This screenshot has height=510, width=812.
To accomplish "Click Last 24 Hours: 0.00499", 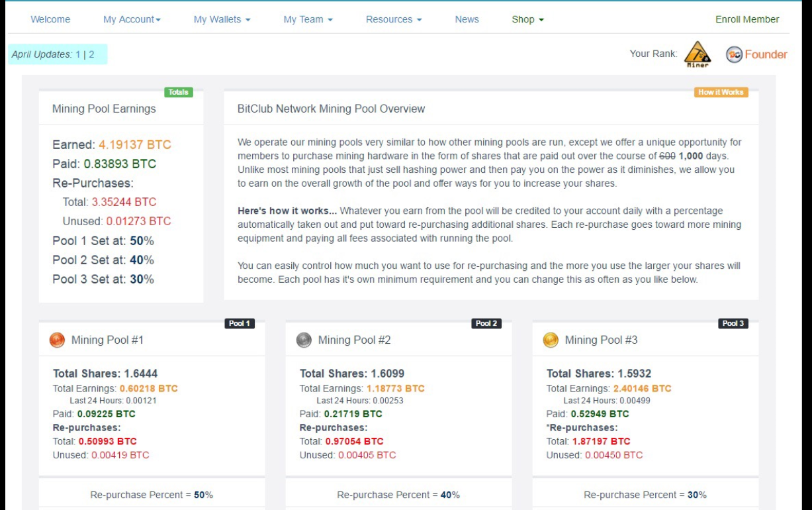I will [x=607, y=401].
